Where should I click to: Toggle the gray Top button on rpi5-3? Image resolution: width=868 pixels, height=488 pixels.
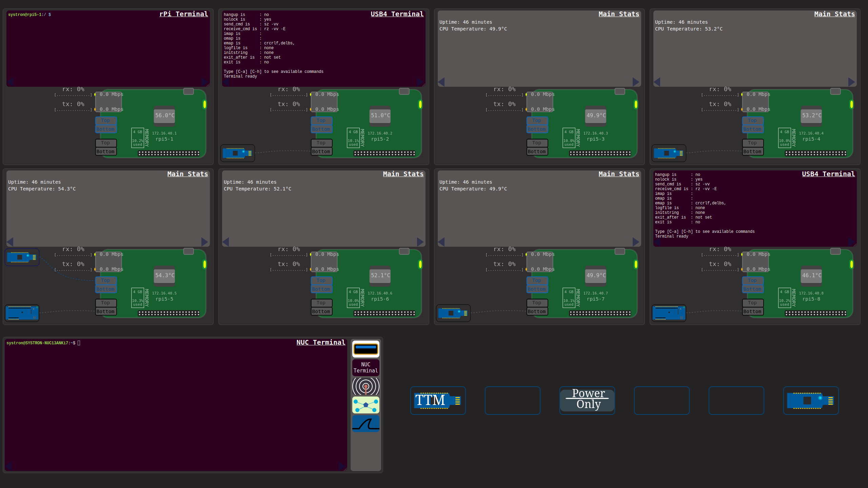coord(537,143)
